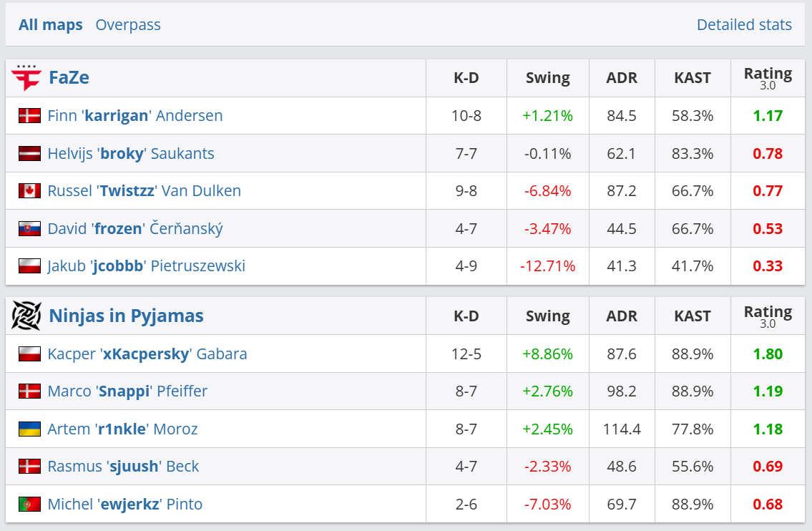The width and height of the screenshot is (812, 531).
Task: Switch to the Overpass map tab
Action: point(128,25)
